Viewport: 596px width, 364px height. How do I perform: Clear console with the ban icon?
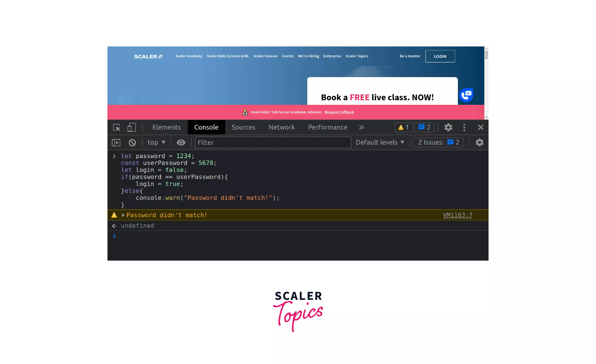tap(132, 142)
